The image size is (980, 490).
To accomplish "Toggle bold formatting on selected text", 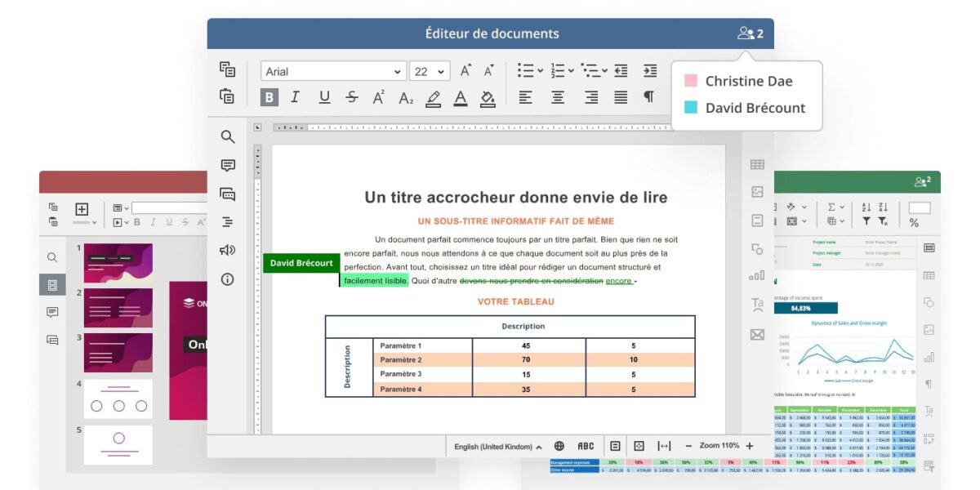I will click(x=269, y=96).
